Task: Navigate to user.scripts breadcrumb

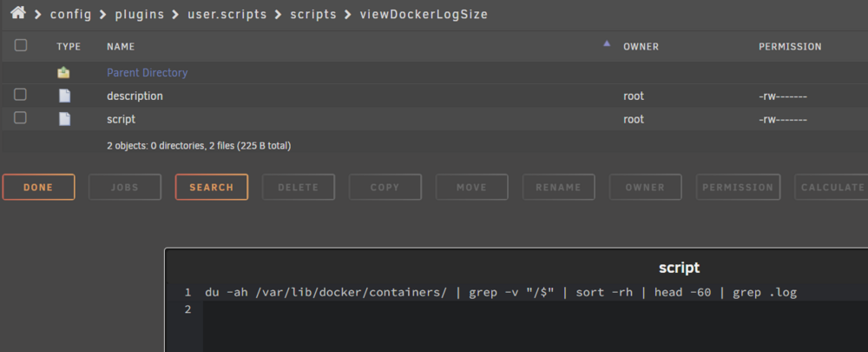Action: click(x=227, y=14)
